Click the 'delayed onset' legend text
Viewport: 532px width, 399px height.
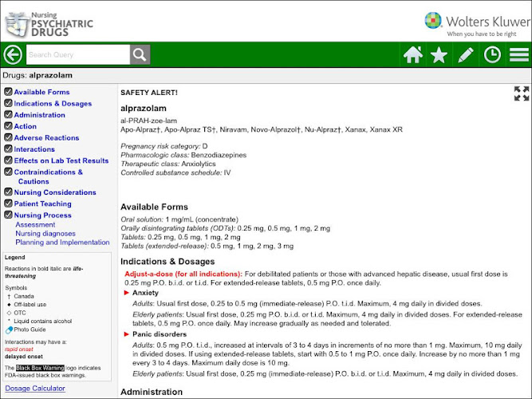pyautogui.click(x=24, y=357)
